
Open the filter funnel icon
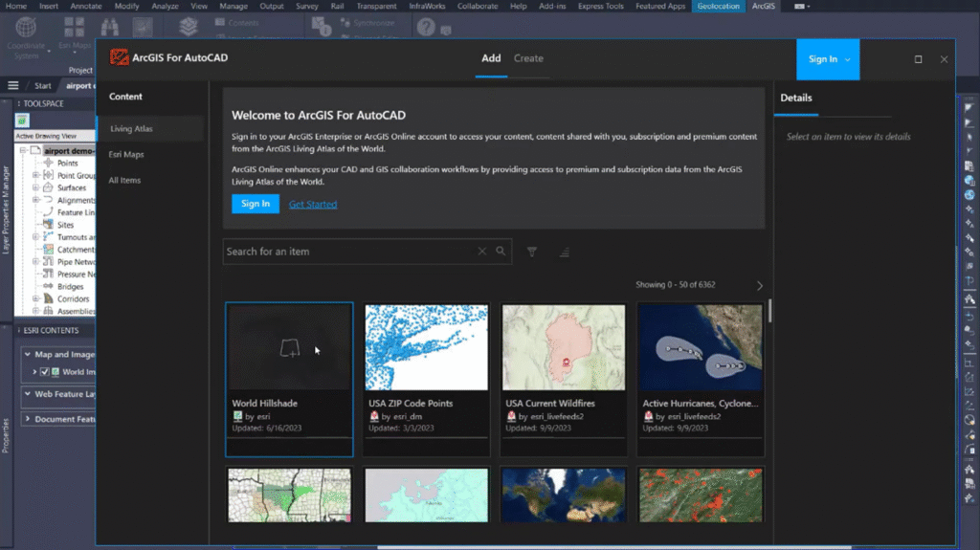point(532,252)
